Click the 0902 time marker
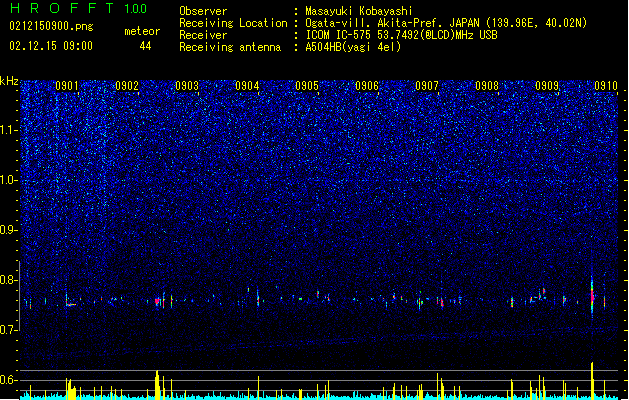629x400 pixels. (127, 86)
